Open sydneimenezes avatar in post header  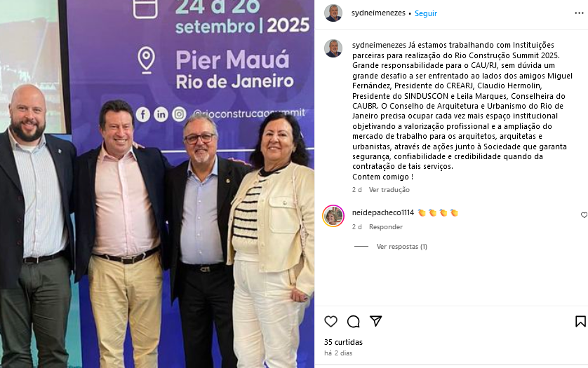pyautogui.click(x=333, y=13)
